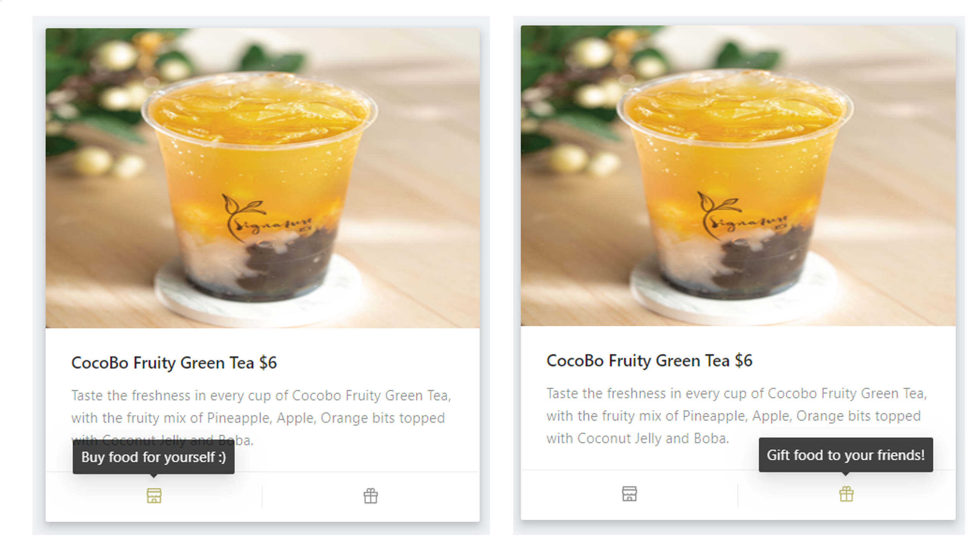Click the divider between left card's action icons
This screenshot has width=980, height=551.
pyautogui.click(x=262, y=496)
